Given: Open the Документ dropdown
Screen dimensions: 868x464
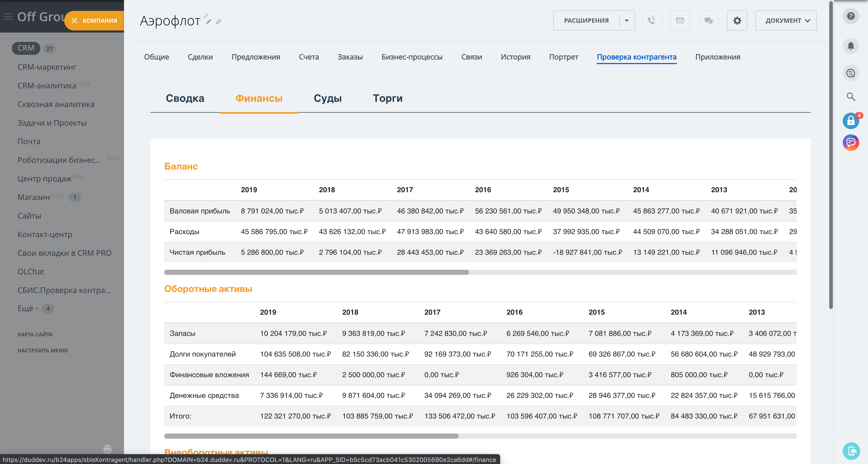Looking at the screenshot, I should click(786, 21).
